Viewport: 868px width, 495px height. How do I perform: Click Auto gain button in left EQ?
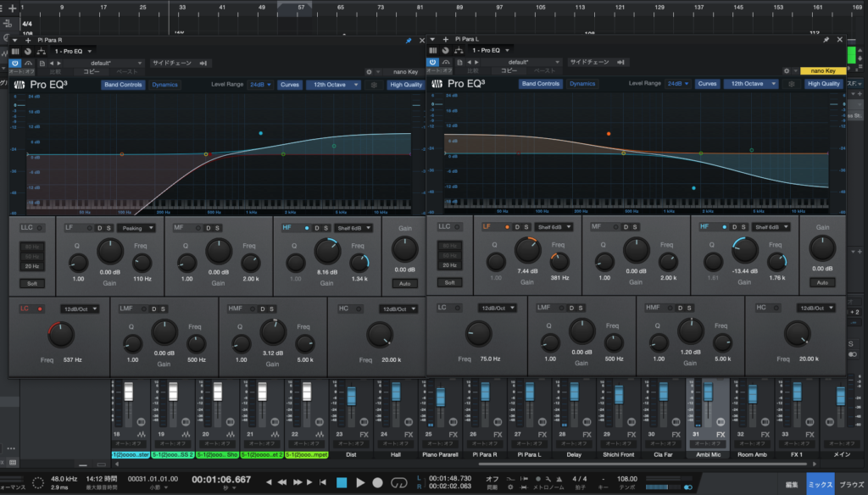pos(404,283)
